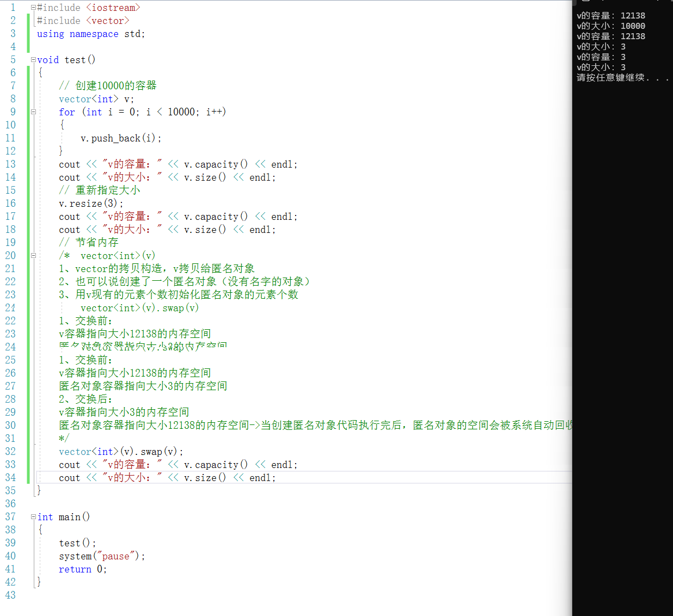
Task: Click the closing '*/' of the comment
Action: (x=64, y=439)
